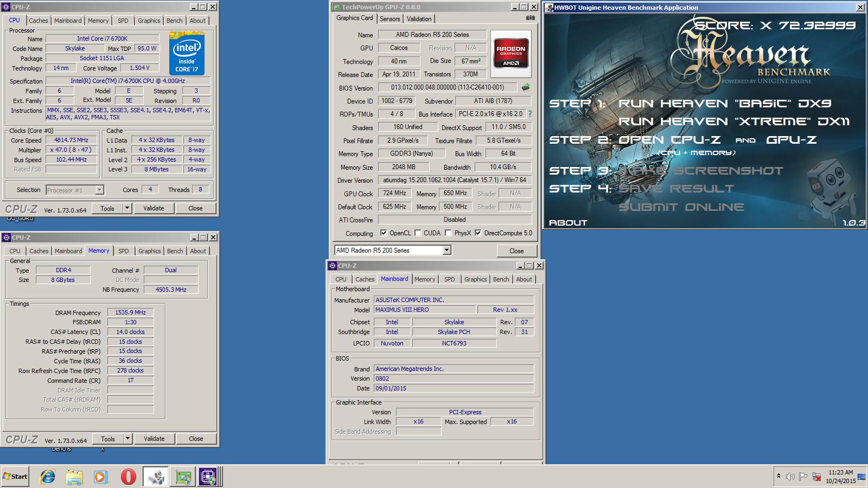This screenshot has height=488, width=868.
Task: Click DRAM Frequency value 1535.9 MHz
Action: (130, 312)
